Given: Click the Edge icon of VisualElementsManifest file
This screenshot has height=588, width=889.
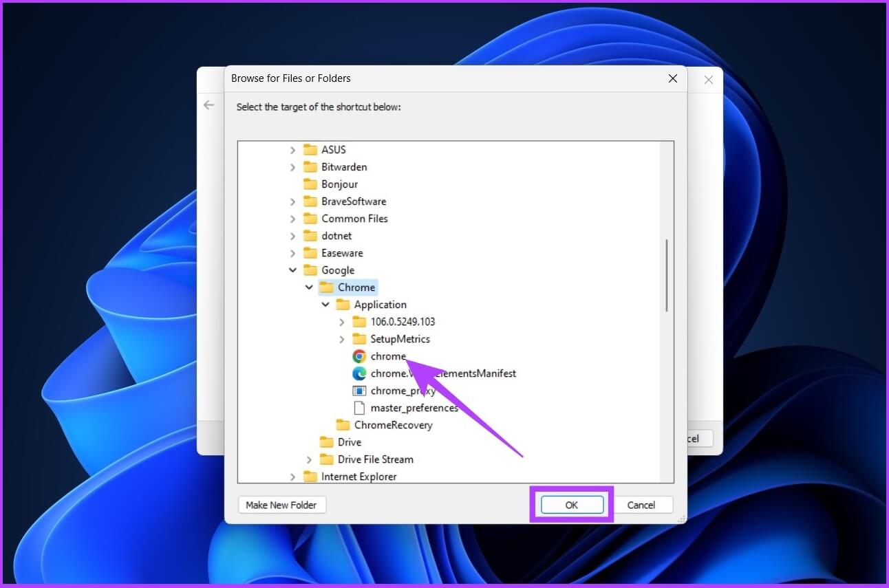Looking at the screenshot, I should coord(359,373).
